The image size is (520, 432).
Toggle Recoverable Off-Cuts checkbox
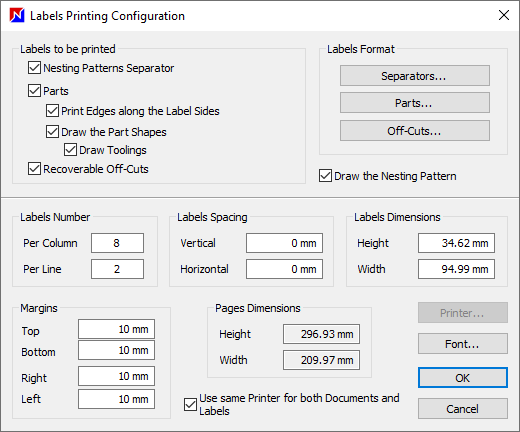click(x=34, y=169)
